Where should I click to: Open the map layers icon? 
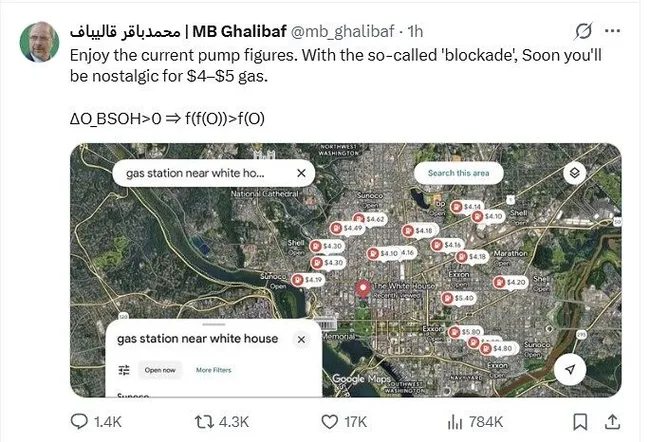point(574,173)
